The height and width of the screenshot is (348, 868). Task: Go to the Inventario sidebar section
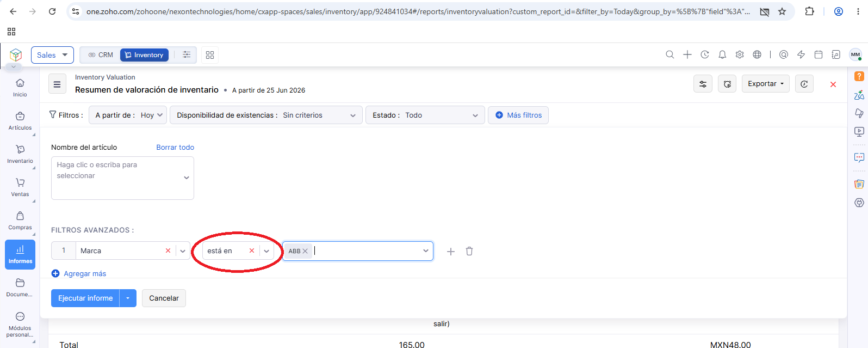(20, 154)
